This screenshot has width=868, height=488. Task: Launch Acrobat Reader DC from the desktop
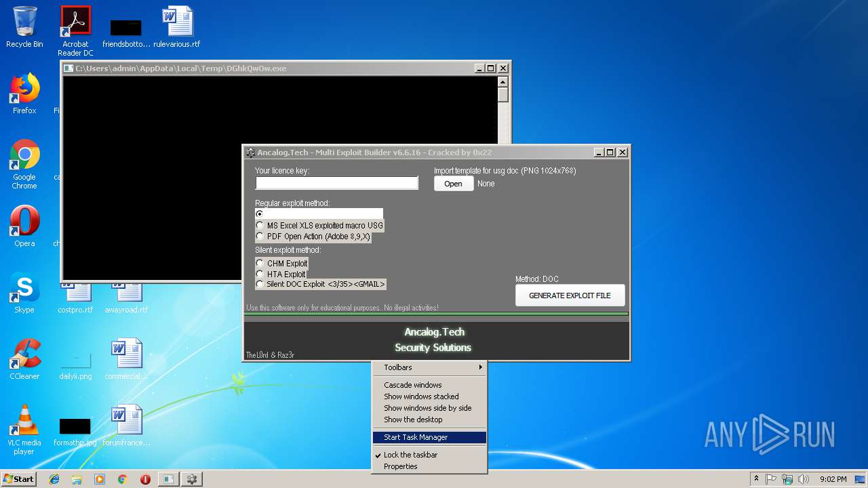click(75, 30)
